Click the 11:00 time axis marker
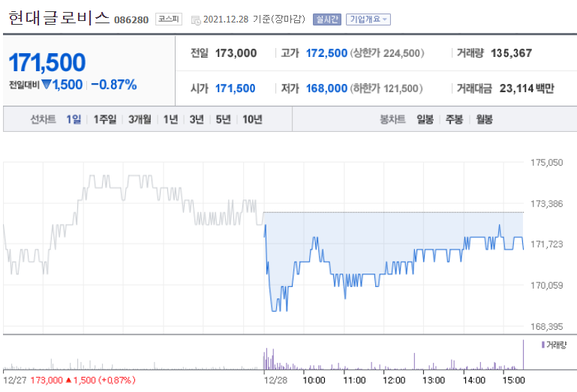This screenshot has width=577, height=392. 354,380
